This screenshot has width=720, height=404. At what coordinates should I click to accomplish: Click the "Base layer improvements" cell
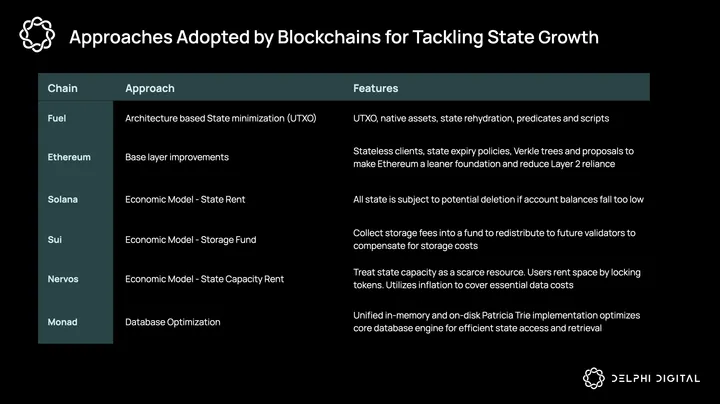click(177, 157)
